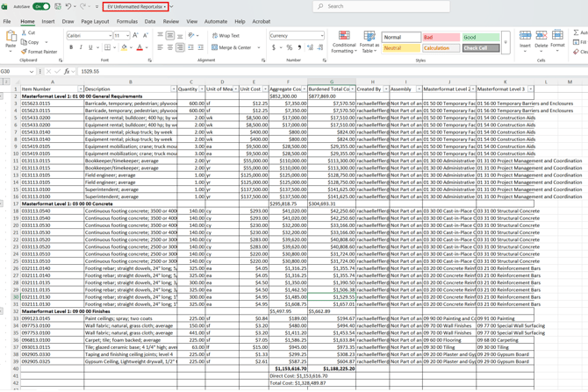Click the Search box in title bar
Image resolution: width=588 pixels, height=392 pixels.
pyautogui.click(x=382, y=6)
